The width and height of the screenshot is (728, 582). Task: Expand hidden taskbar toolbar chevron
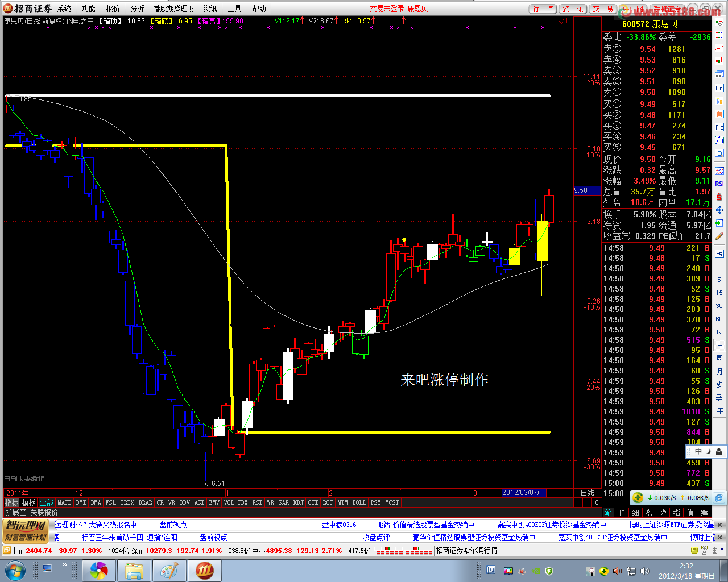coord(65,565)
